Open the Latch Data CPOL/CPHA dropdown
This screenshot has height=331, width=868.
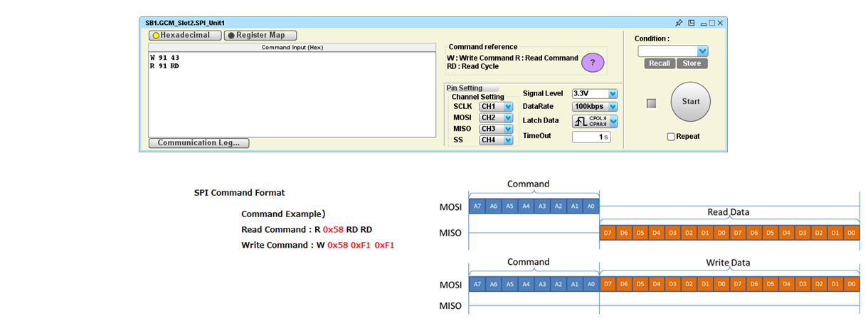click(x=595, y=121)
